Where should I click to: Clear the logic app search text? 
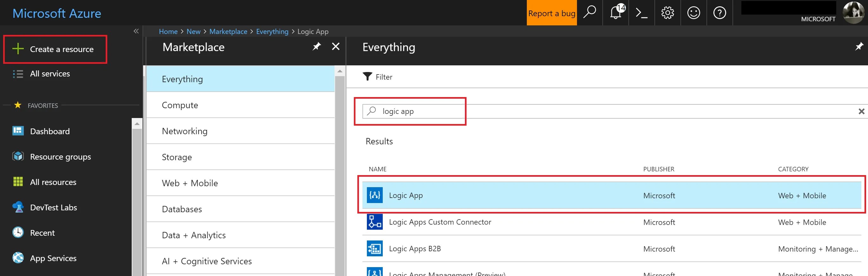click(861, 111)
